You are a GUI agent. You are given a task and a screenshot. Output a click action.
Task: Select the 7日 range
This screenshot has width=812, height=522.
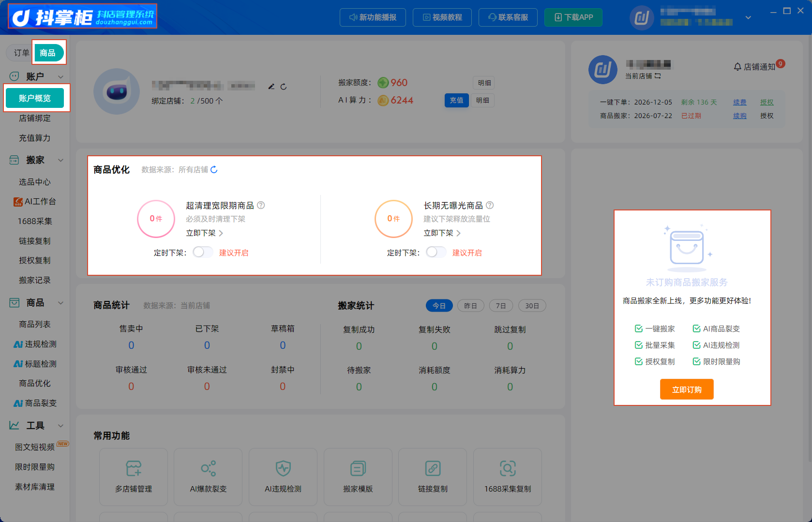(x=501, y=306)
